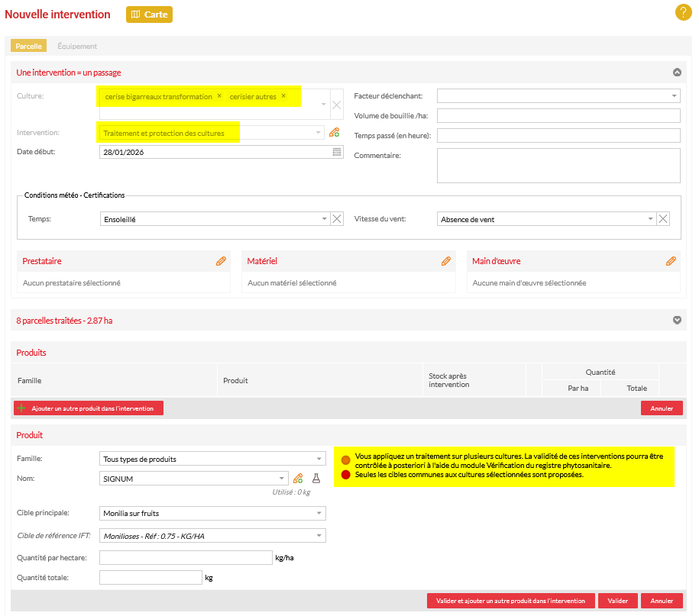699x616 pixels.
Task: Edit the Matériel section with pencil icon
Action: click(446, 261)
